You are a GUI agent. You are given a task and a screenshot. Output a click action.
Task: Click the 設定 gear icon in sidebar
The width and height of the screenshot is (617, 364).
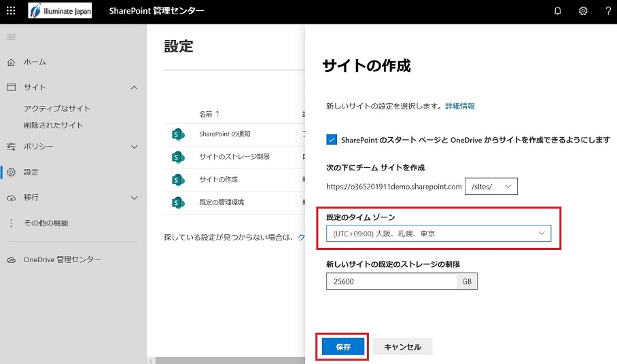coord(11,172)
